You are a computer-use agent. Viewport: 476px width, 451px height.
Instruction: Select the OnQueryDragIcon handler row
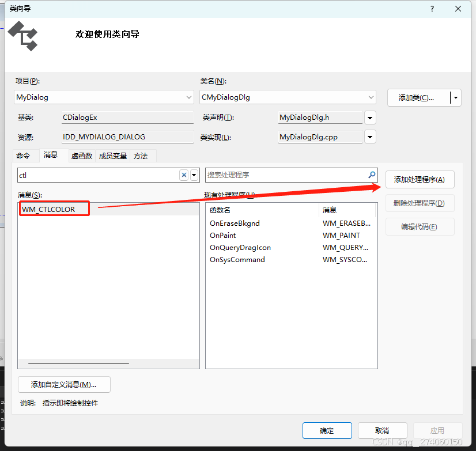click(x=291, y=248)
